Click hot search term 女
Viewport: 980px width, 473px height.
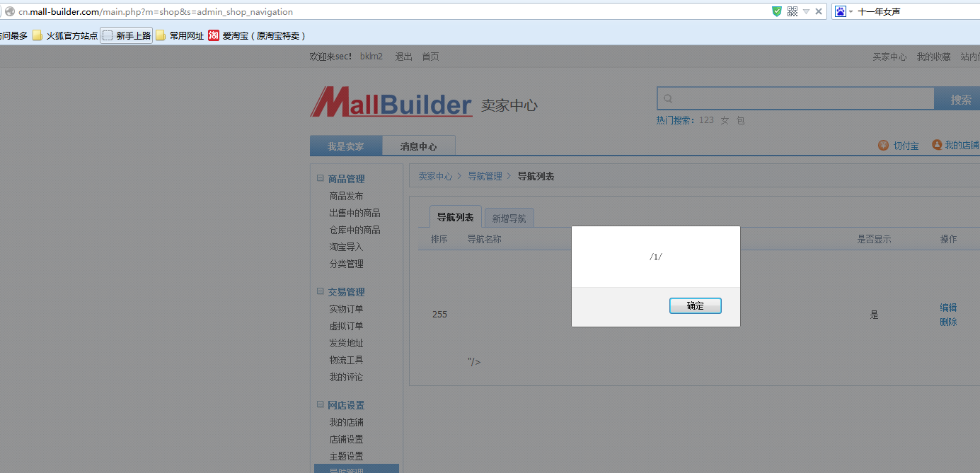coord(725,120)
